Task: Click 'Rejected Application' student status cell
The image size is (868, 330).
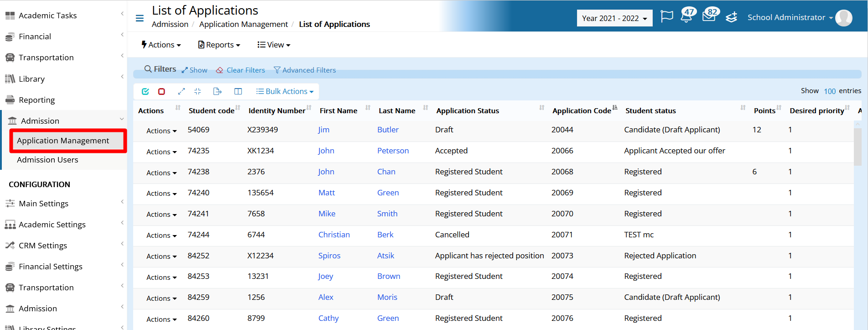Action: (x=660, y=256)
